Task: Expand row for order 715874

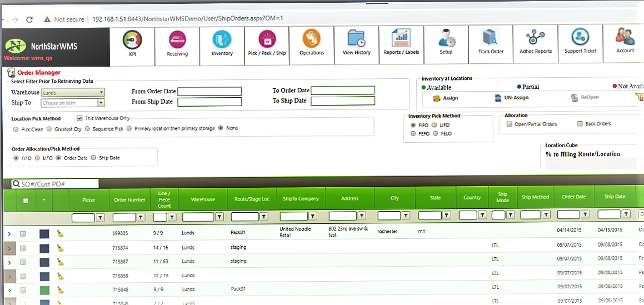Action: click(x=9, y=248)
